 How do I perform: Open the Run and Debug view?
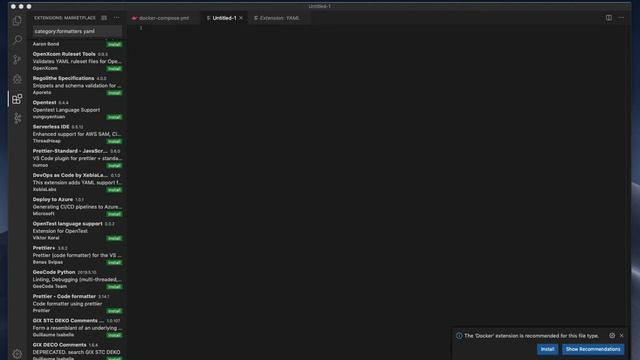17,79
